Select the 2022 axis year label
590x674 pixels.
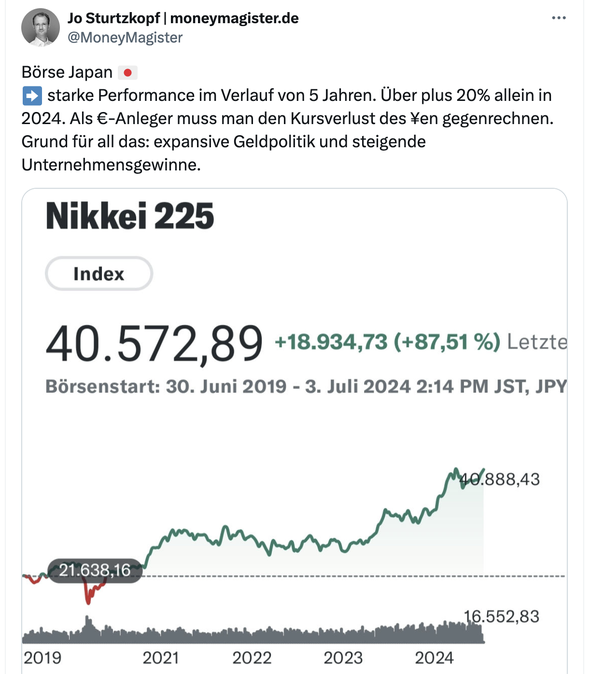252,658
